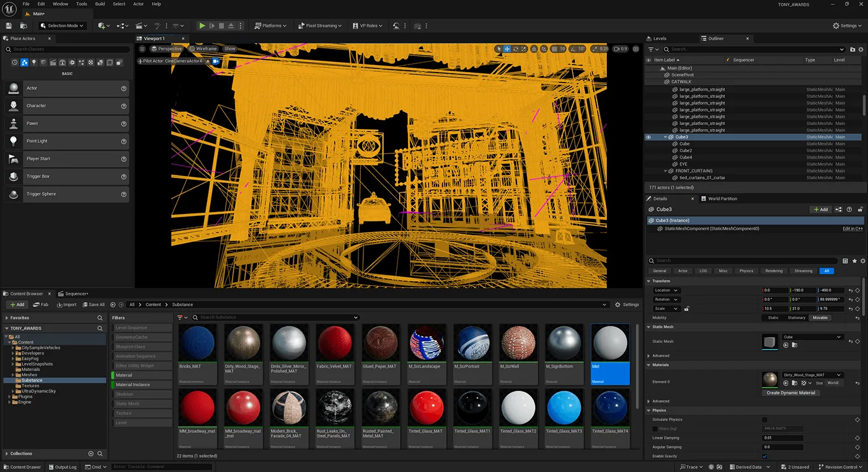Toggle scale snapping icon in viewport toolbar
Image resolution: width=868 pixels, height=472 pixels.
click(x=594, y=49)
